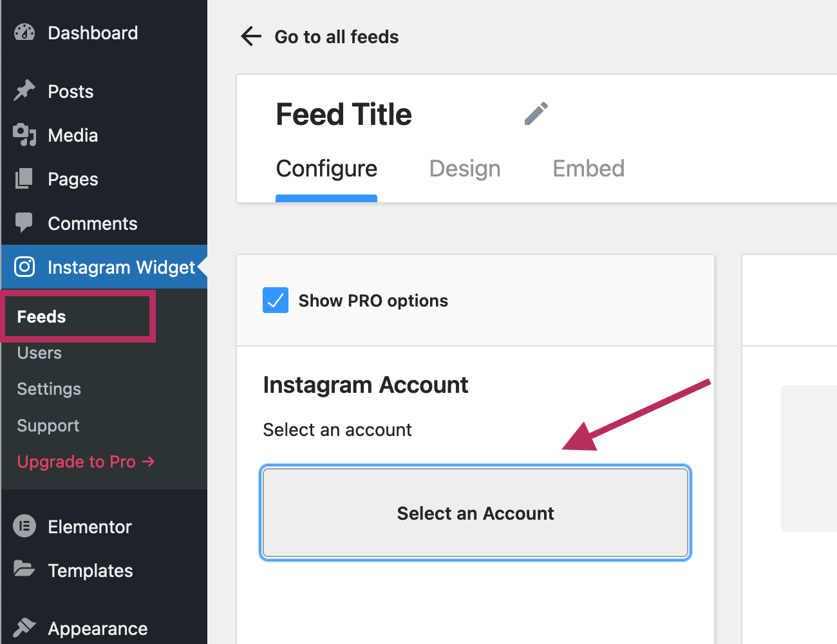
Task: Click the Posts pushpin icon
Action: click(x=24, y=91)
